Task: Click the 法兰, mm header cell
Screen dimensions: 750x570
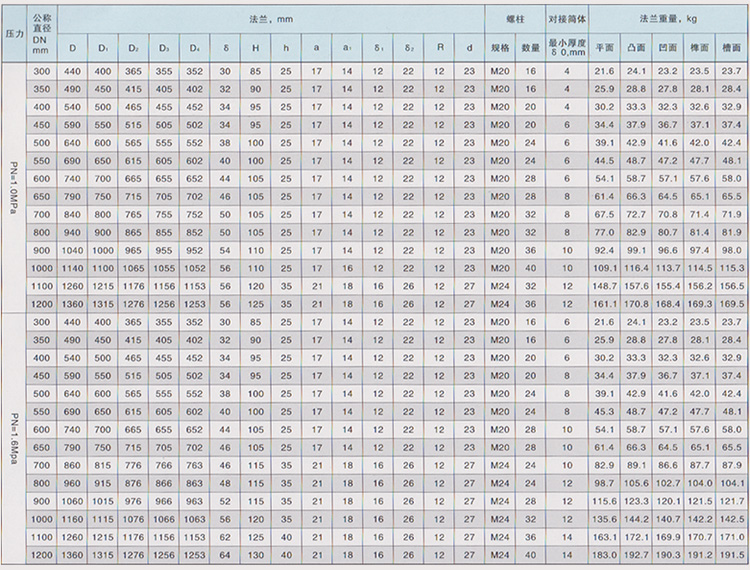Action: (270, 18)
